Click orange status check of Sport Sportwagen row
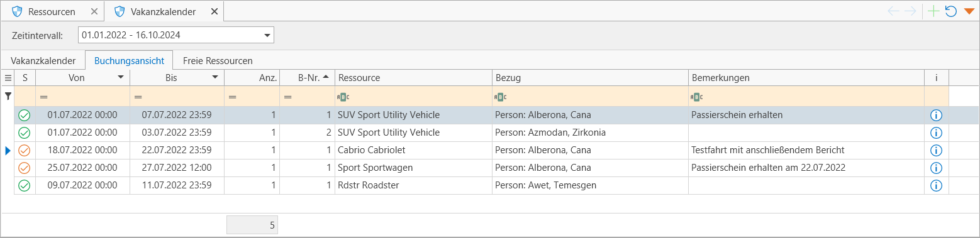 tap(25, 168)
